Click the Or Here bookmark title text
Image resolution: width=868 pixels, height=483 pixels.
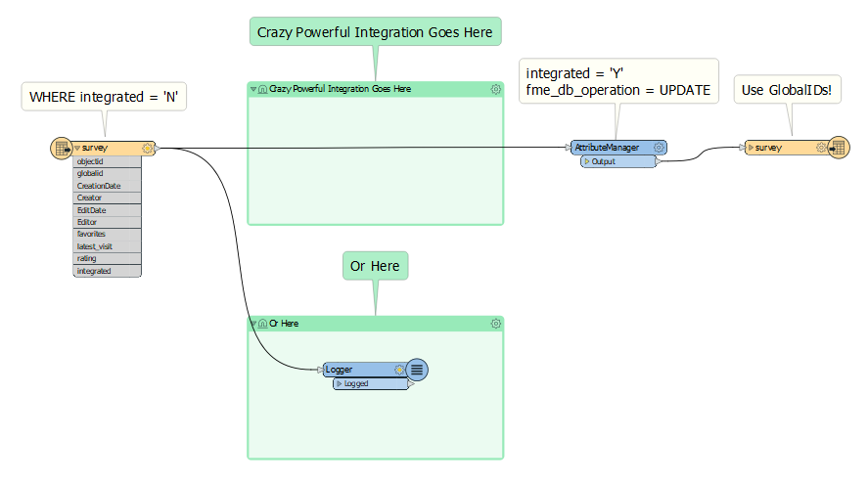284,324
